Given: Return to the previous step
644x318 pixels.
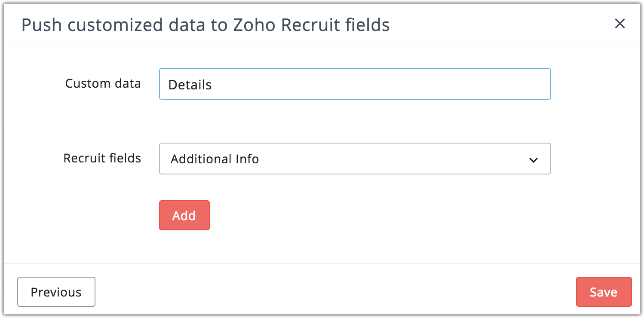Looking at the screenshot, I should pos(56,292).
